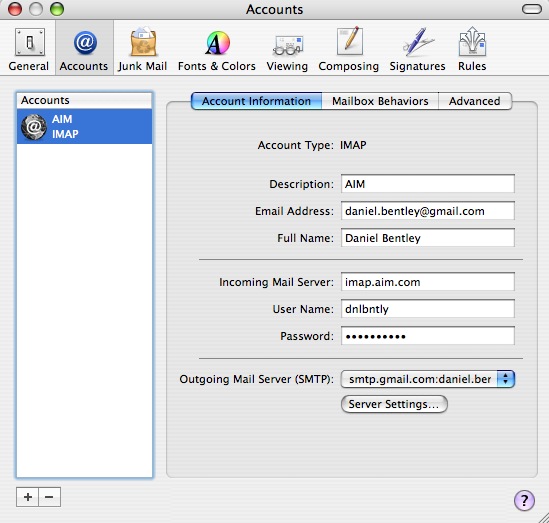The width and height of the screenshot is (549, 523).
Task: Click the green zoom window button
Action: (x=57, y=9)
